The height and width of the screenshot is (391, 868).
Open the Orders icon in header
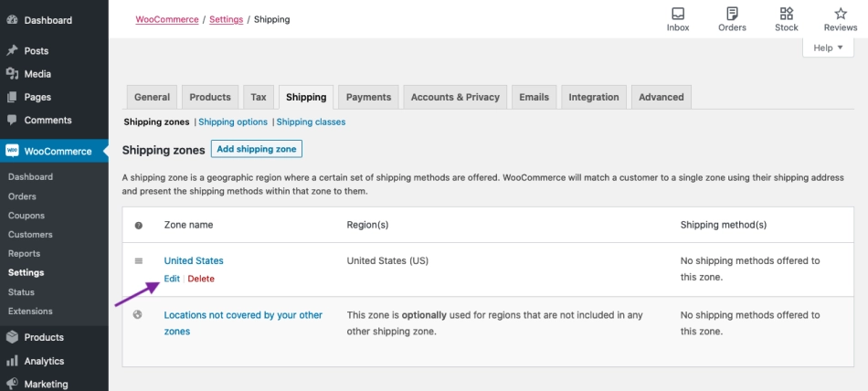[x=732, y=14]
